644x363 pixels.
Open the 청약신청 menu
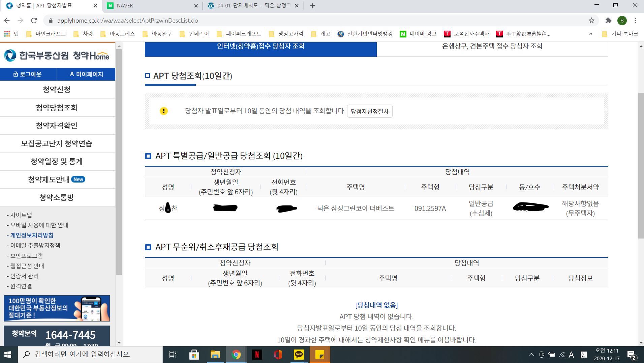pyautogui.click(x=57, y=90)
